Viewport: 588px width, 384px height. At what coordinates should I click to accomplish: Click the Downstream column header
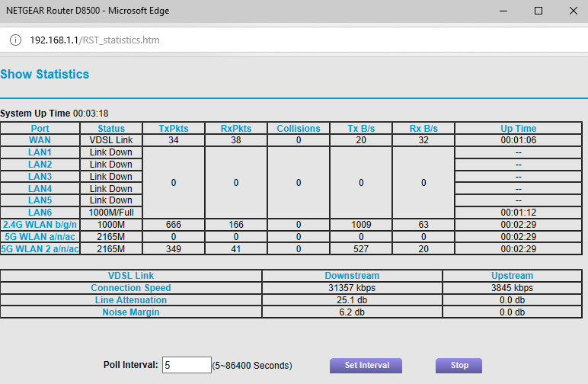(x=352, y=276)
